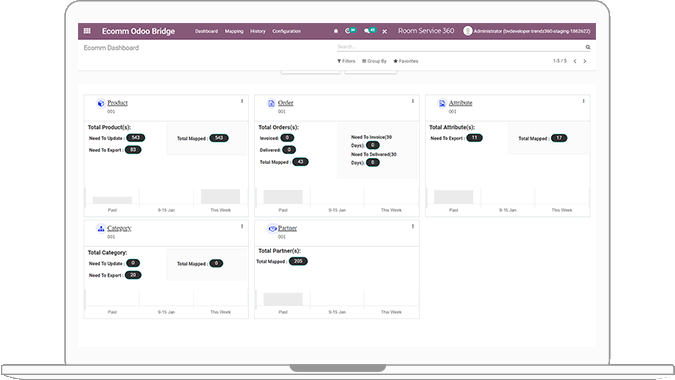
Task: Open the chat messages icon
Action: tap(367, 31)
